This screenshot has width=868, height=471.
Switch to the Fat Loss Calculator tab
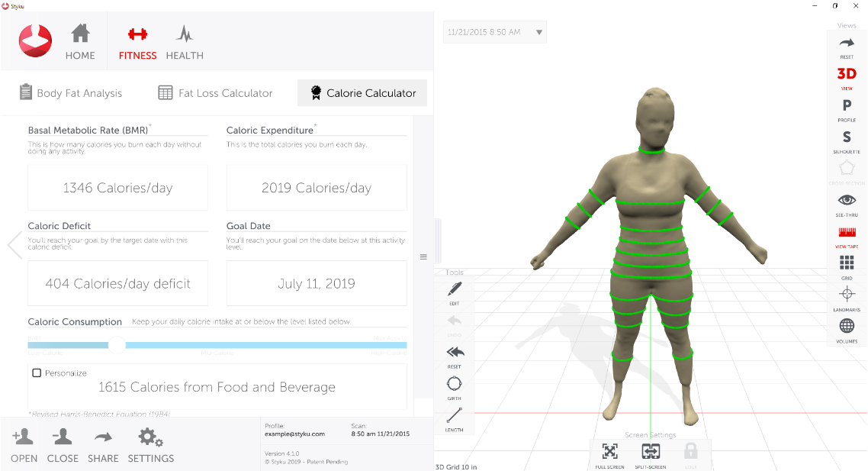pyautogui.click(x=215, y=93)
